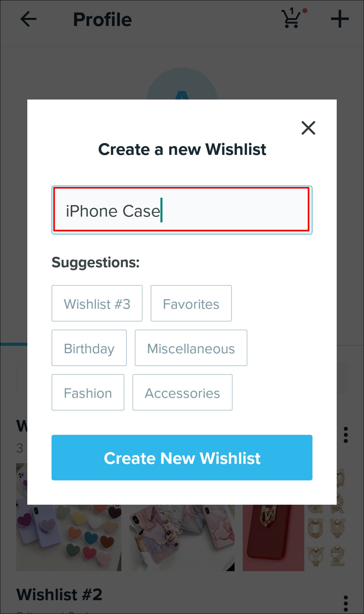This screenshot has height=614, width=364.
Task: Select the Miscellaneous suggestion
Action: click(191, 348)
